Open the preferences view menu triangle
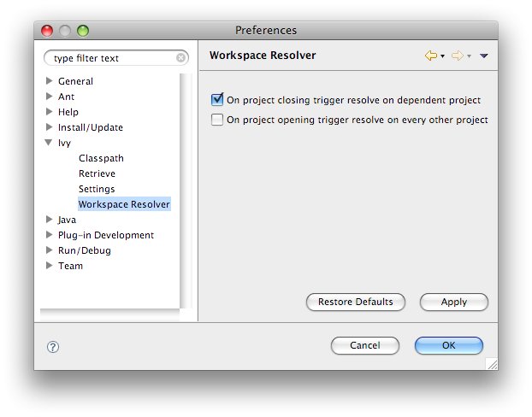Viewport: 532px width, 417px height. [x=484, y=56]
